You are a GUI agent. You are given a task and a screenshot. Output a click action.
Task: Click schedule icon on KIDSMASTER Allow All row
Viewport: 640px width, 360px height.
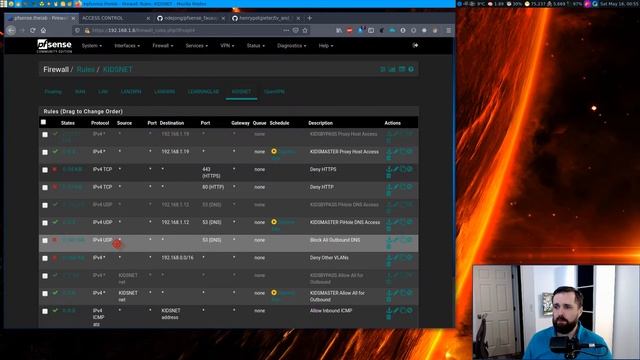274,293
